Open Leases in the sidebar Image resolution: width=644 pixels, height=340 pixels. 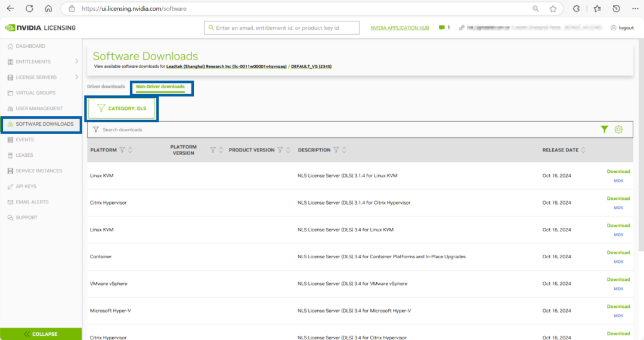click(24, 155)
